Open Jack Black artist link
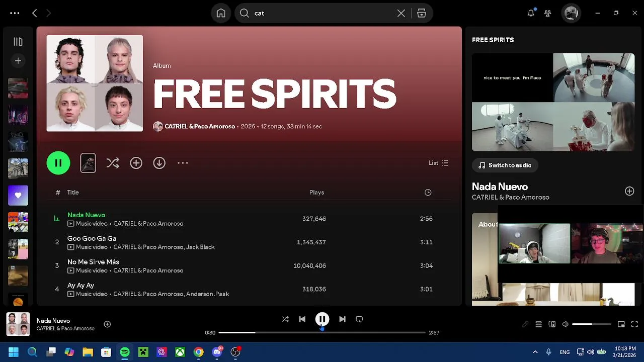The height and width of the screenshot is (362, 644). (200, 247)
